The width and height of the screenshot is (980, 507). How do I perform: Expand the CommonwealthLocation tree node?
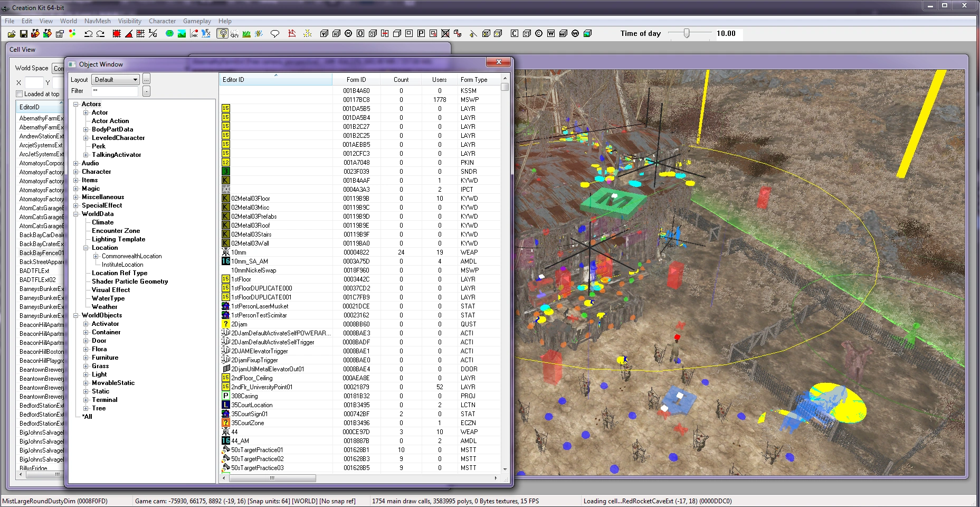point(96,256)
